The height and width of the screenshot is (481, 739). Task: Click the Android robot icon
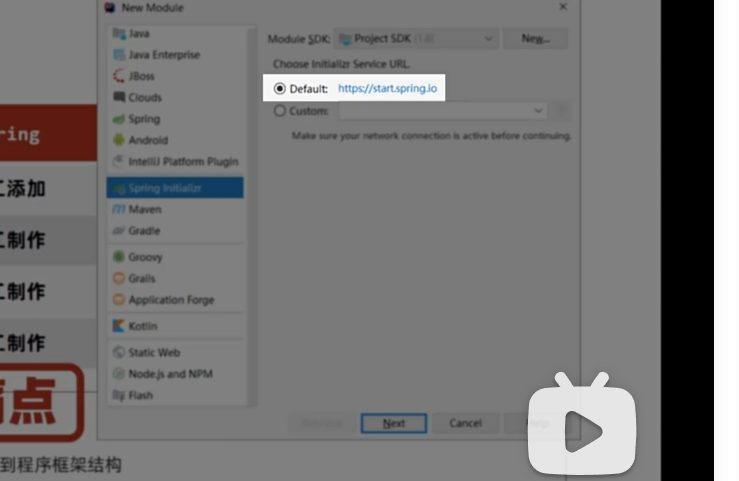coord(119,140)
